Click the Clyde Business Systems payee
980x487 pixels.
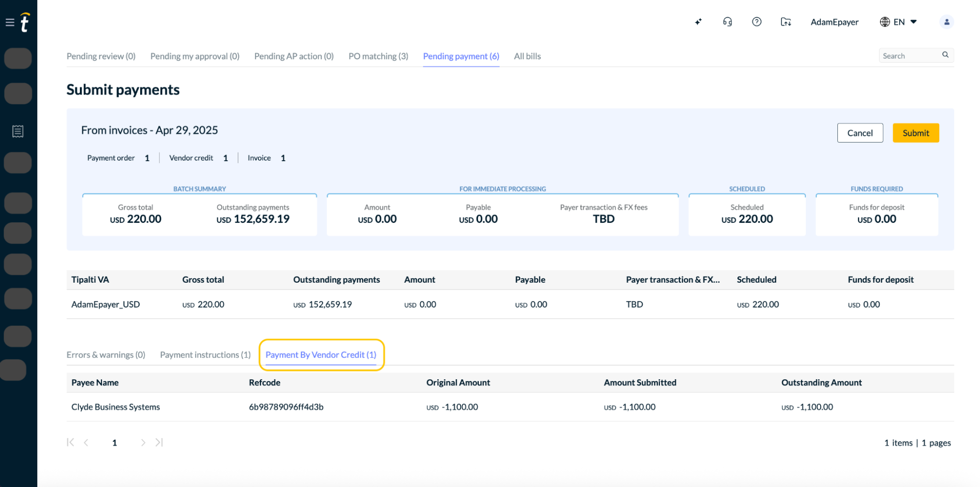(x=116, y=407)
